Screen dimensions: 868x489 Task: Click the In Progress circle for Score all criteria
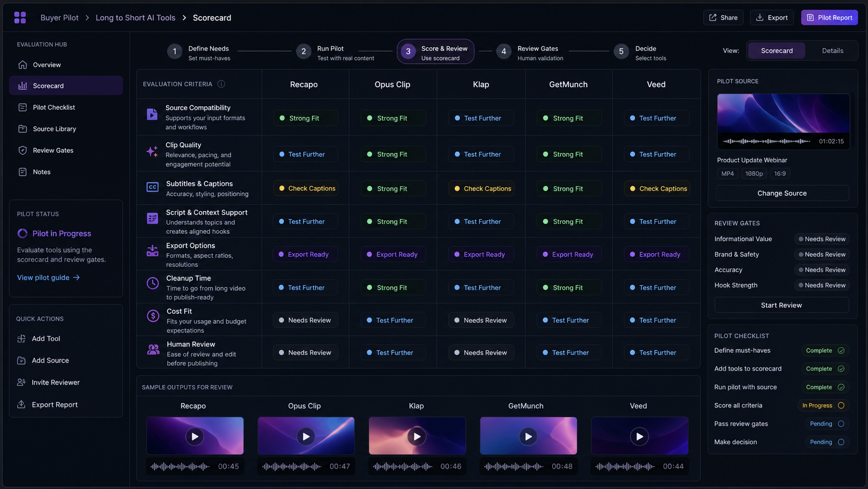pos(841,406)
